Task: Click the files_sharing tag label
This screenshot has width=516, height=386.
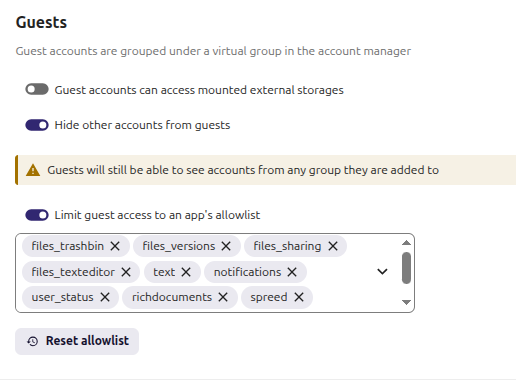Action: pyautogui.click(x=287, y=246)
